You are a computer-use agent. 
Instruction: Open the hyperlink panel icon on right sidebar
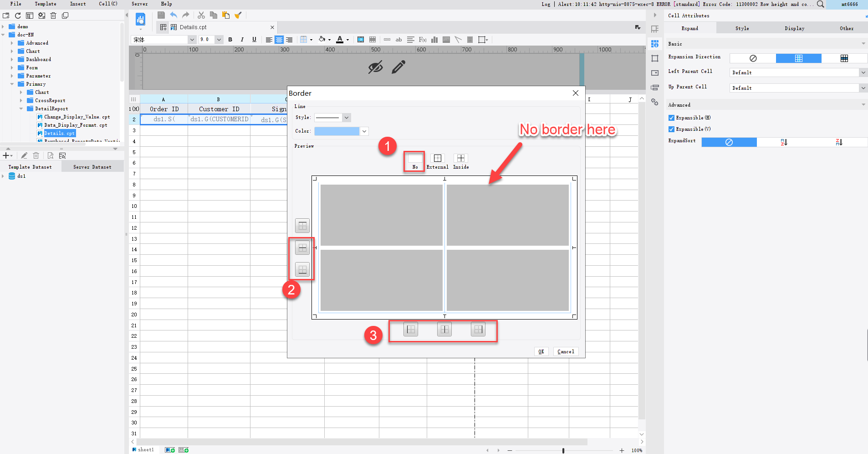click(x=654, y=102)
